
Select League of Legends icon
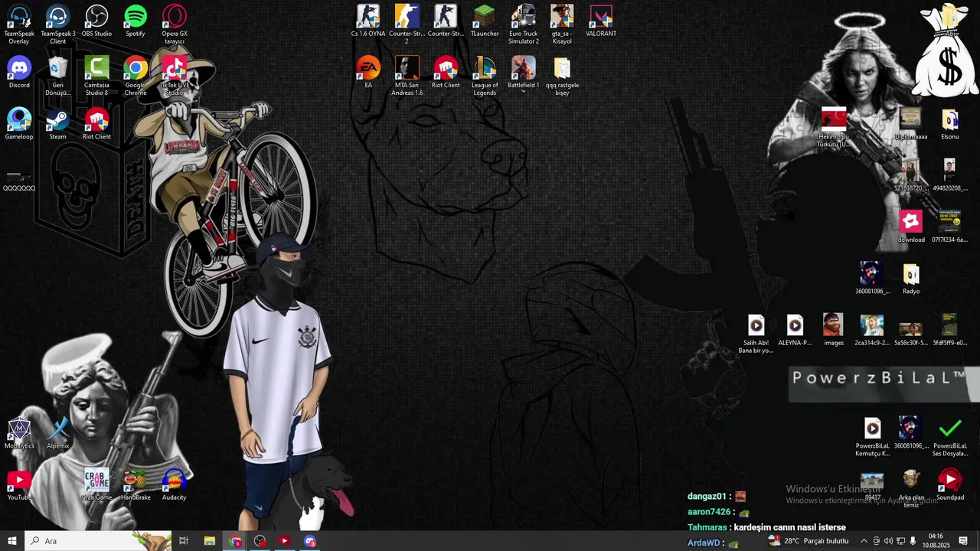pyautogui.click(x=485, y=77)
